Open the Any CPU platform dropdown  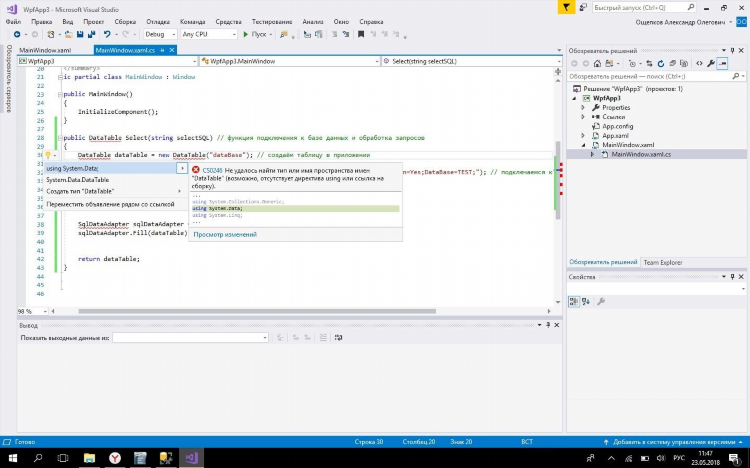209,34
